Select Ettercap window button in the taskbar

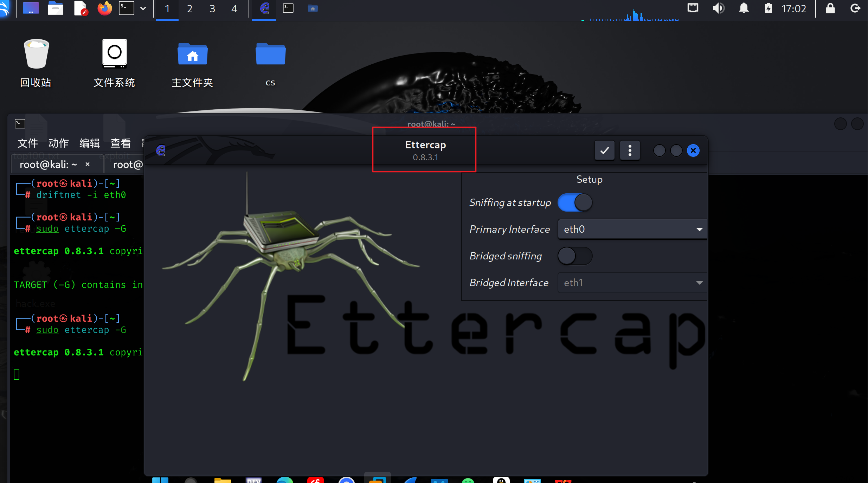pyautogui.click(x=264, y=8)
